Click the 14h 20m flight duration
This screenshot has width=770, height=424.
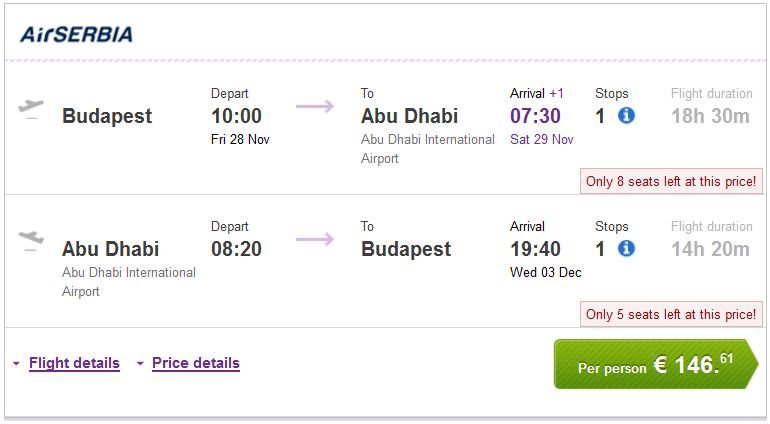[x=710, y=249]
